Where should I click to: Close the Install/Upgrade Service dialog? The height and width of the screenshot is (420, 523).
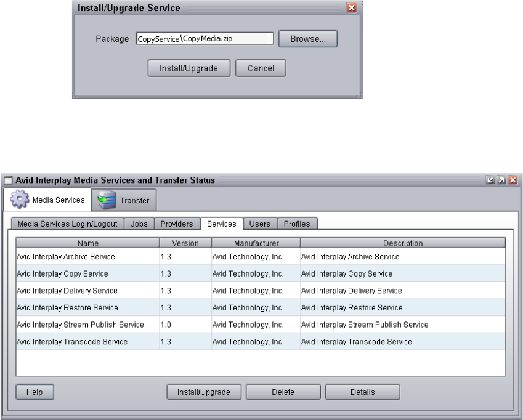click(x=352, y=7)
